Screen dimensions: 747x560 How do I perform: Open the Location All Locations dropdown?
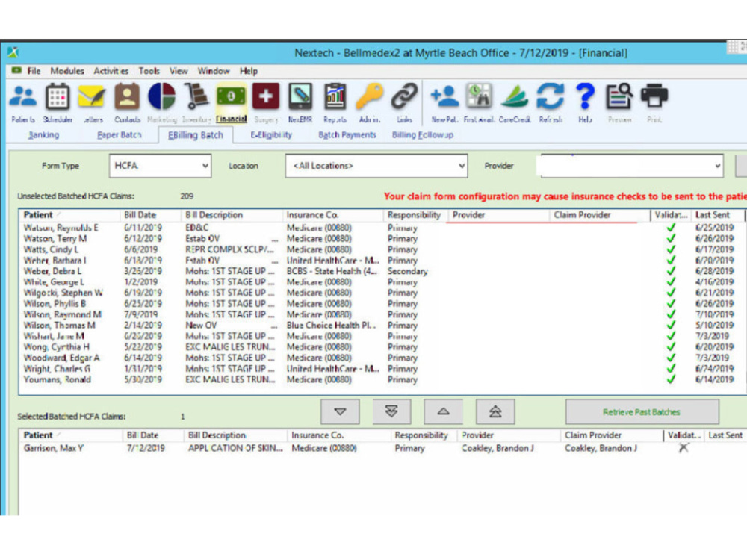tap(376, 166)
